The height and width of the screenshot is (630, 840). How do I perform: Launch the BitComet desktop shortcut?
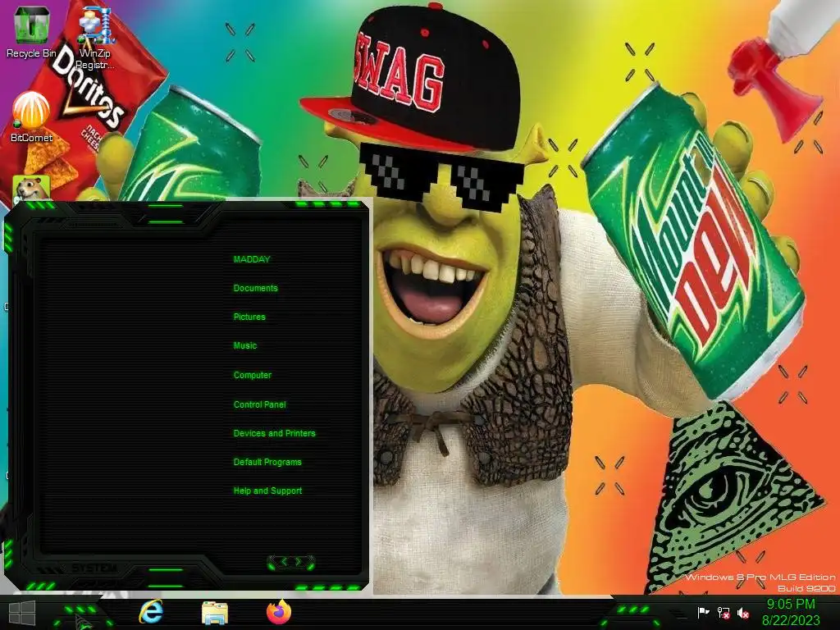pos(32,116)
